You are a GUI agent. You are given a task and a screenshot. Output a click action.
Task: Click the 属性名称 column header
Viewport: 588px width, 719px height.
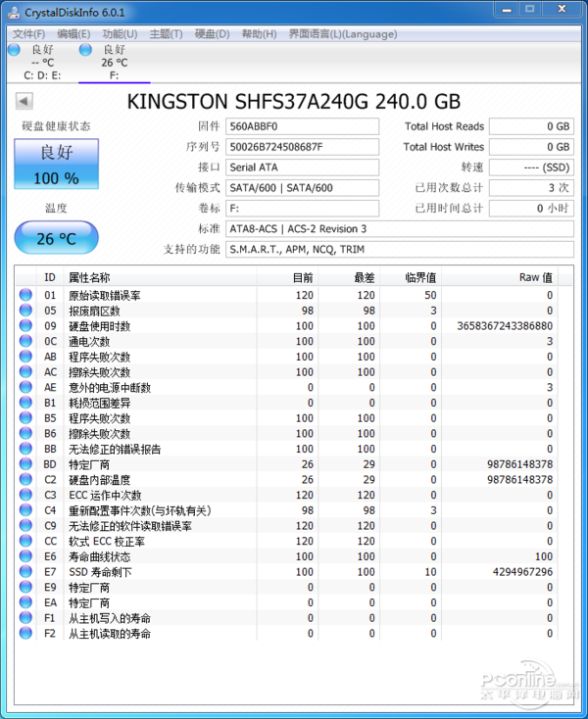click(x=160, y=277)
